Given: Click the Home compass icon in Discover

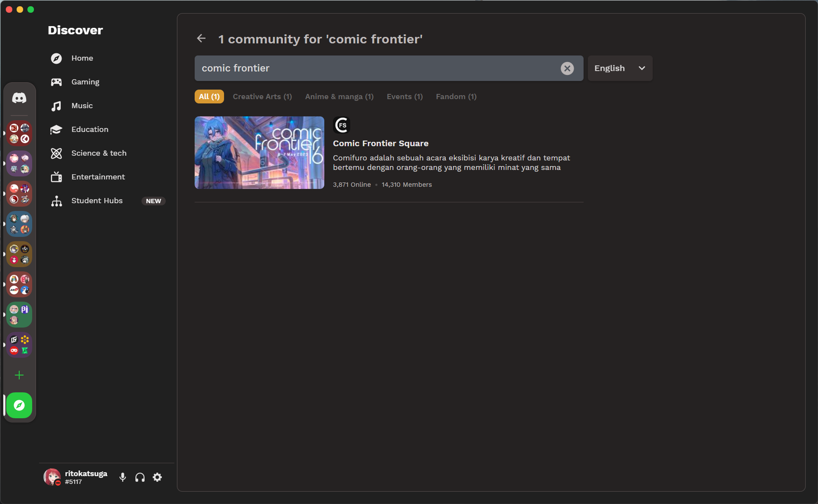Looking at the screenshot, I should 56,58.
